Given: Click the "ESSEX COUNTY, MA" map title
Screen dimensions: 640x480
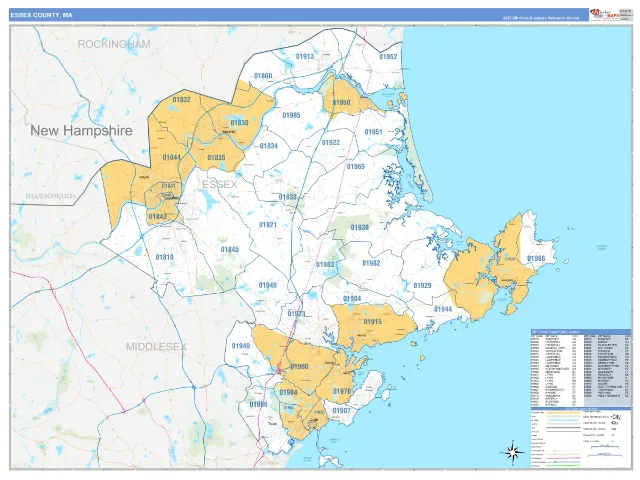Looking at the screenshot, I should [41, 15].
